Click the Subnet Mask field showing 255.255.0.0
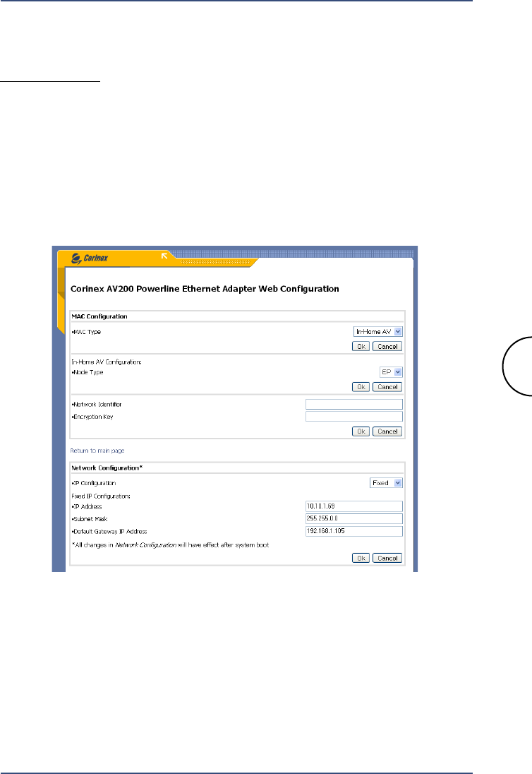The width and height of the screenshot is (532, 774). point(354,519)
